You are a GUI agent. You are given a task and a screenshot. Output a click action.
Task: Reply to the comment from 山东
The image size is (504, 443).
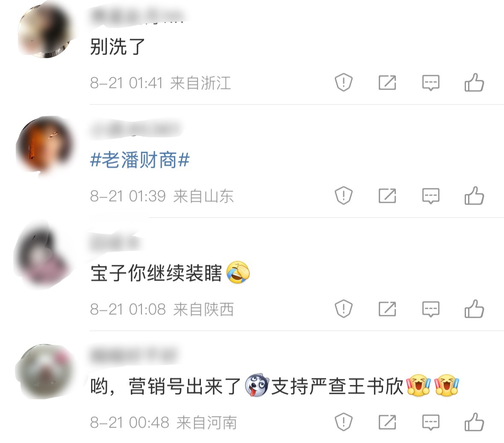[x=431, y=196]
